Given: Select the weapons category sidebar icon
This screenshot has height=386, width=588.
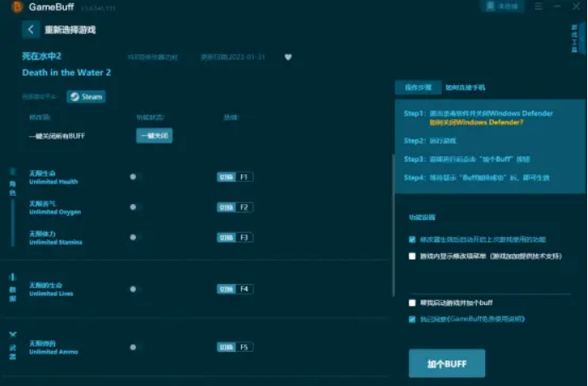Looking at the screenshot, I should coord(13,345).
